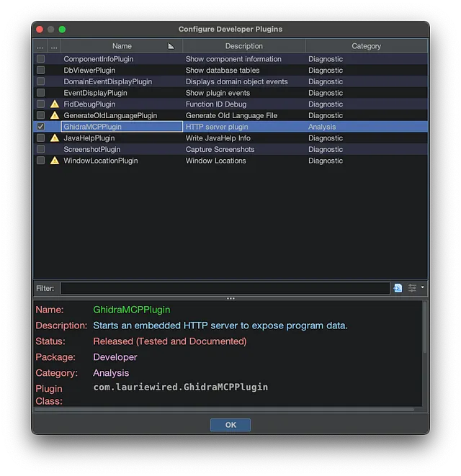The width and height of the screenshot is (461, 476).
Task: Click the warning icon beside WindowLocationPlugin
Action: pos(55,161)
